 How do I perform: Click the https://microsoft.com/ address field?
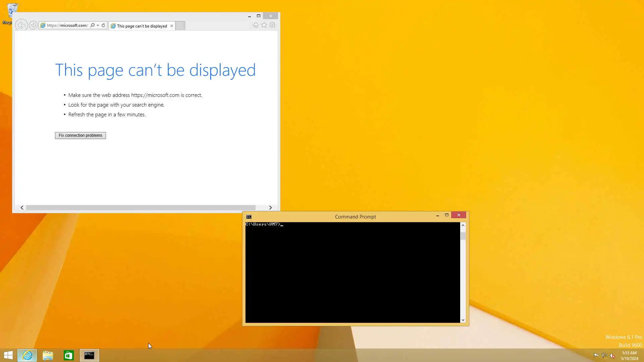(67, 25)
